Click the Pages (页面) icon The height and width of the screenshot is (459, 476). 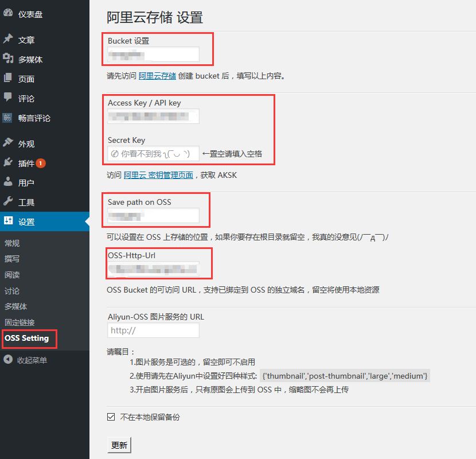pos(8,79)
